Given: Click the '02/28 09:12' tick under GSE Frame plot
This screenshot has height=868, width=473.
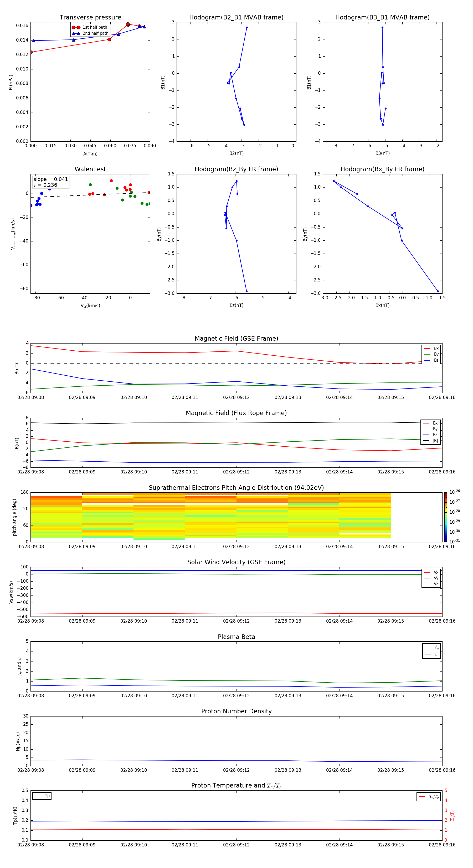Looking at the screenshot, I should tap(236, 398).
